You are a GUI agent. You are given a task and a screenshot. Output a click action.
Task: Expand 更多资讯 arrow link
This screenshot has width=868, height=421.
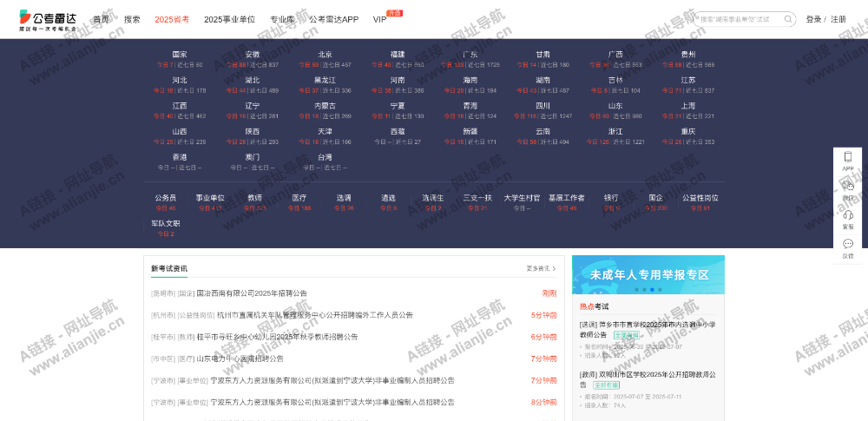coord(541,268)
